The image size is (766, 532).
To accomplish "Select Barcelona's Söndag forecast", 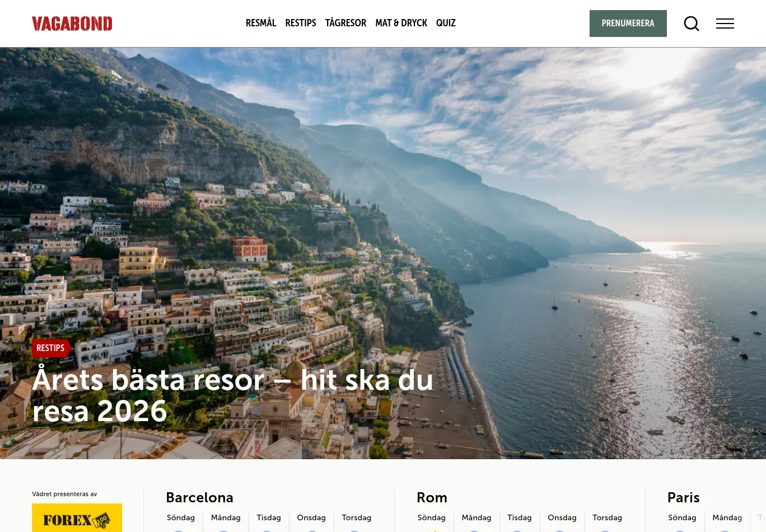I will point(181,518).
